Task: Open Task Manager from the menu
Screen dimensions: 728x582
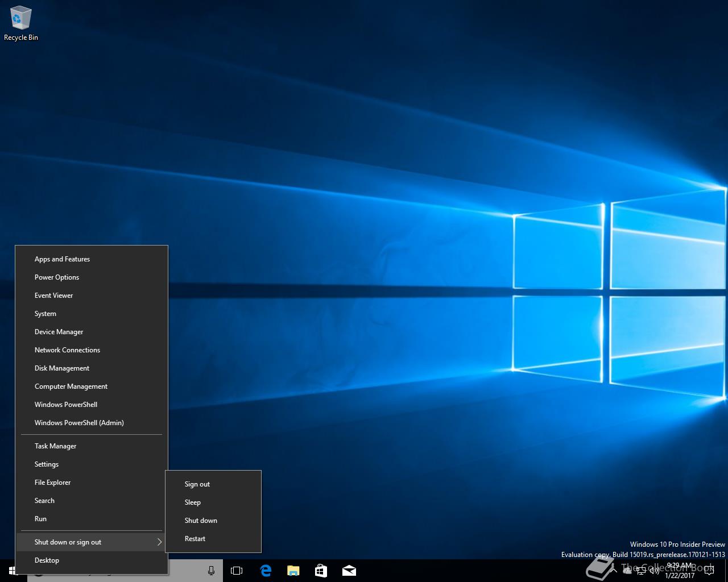Action: point(92,446)
